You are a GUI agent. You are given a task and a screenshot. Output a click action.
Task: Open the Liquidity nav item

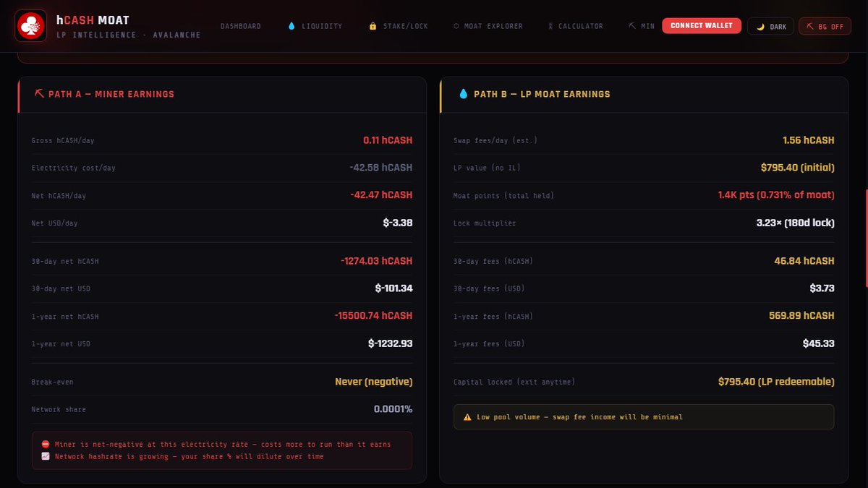pos(315,26)
